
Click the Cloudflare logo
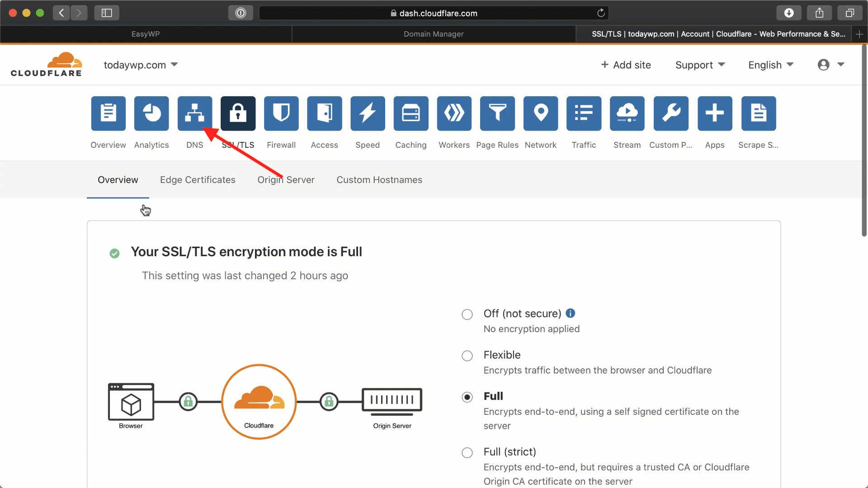coord(46,65)
